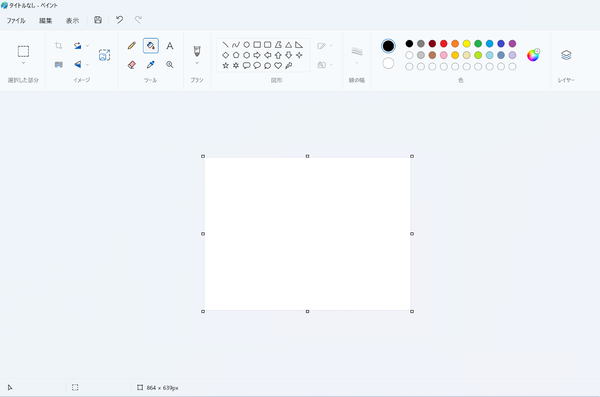Image resolution: width=600 pixels, height=397 pixels.
Task: Open the 表示 menu
Action: pyautogui.click(x=72, y=21)
